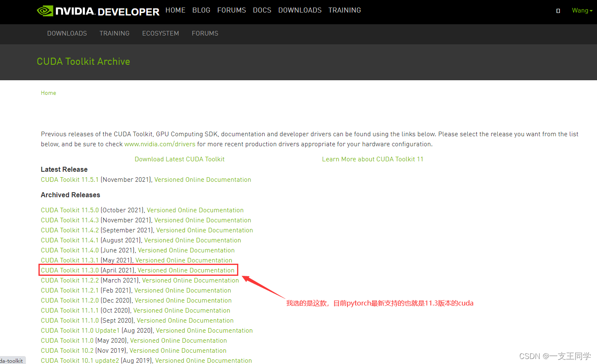Click the CUDA Toolkit Archive page title

(x=83, y=61)
